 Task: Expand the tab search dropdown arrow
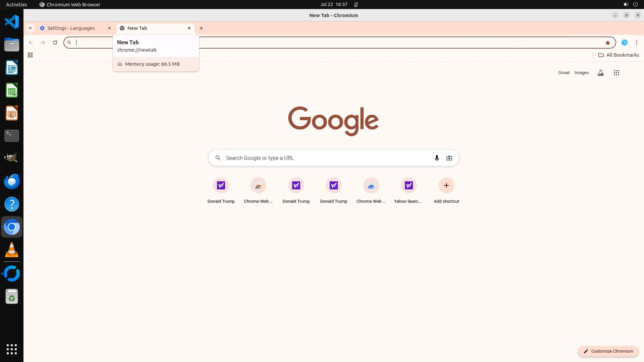coord(30,28)
